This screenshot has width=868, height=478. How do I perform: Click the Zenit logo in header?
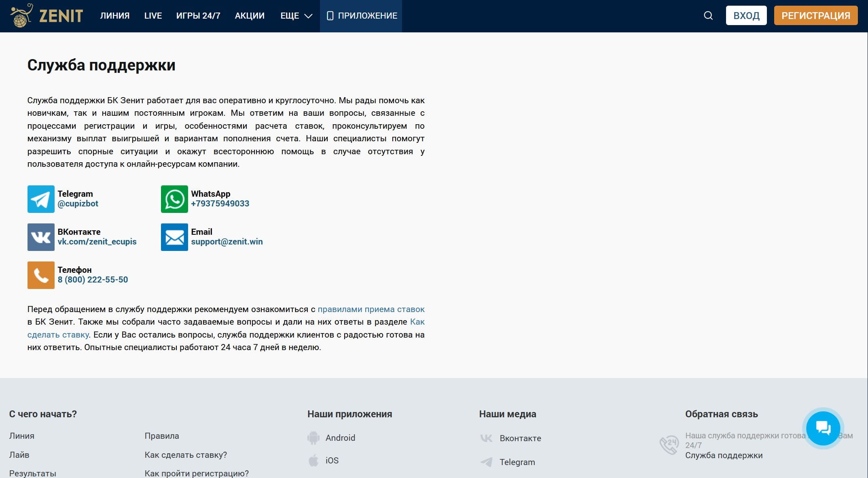click(47, 15)
